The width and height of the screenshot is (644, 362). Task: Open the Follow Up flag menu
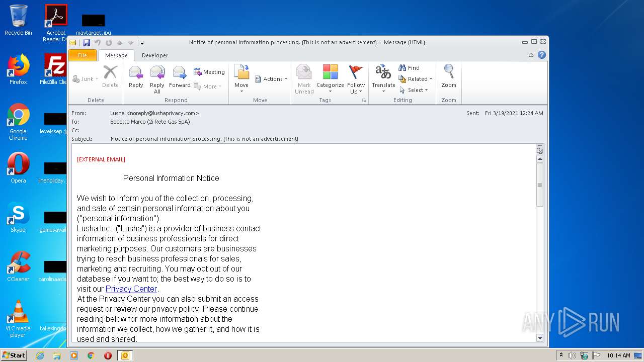pos(356,79)
